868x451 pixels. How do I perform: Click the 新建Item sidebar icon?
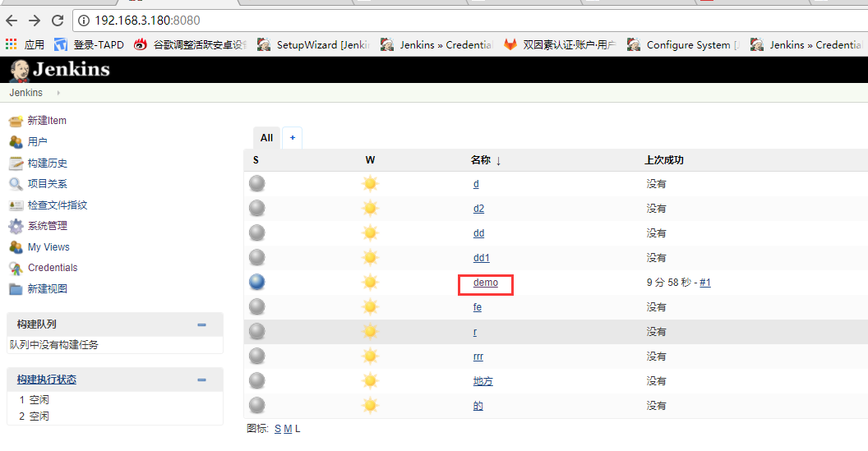click(x=16, y=121)
